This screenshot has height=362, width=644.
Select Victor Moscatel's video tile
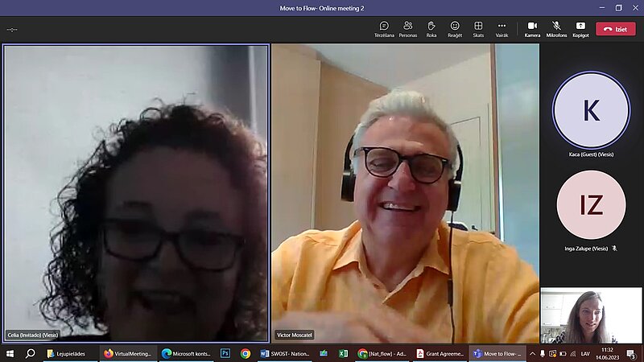point(405,193)
